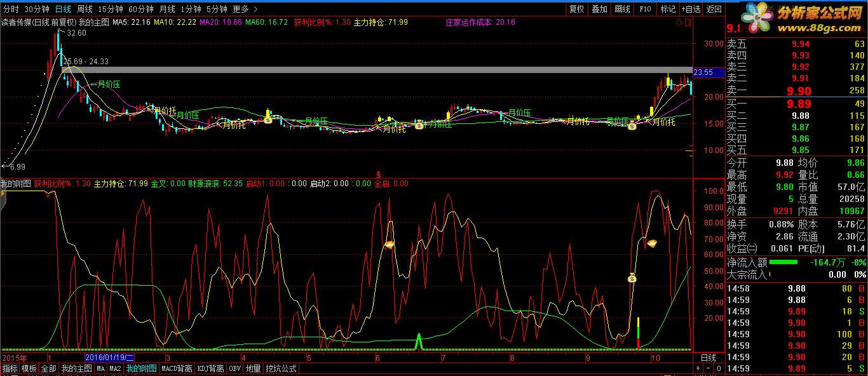Select the 1分钟 period
The image size is (868, 376).
click(191, 9)
